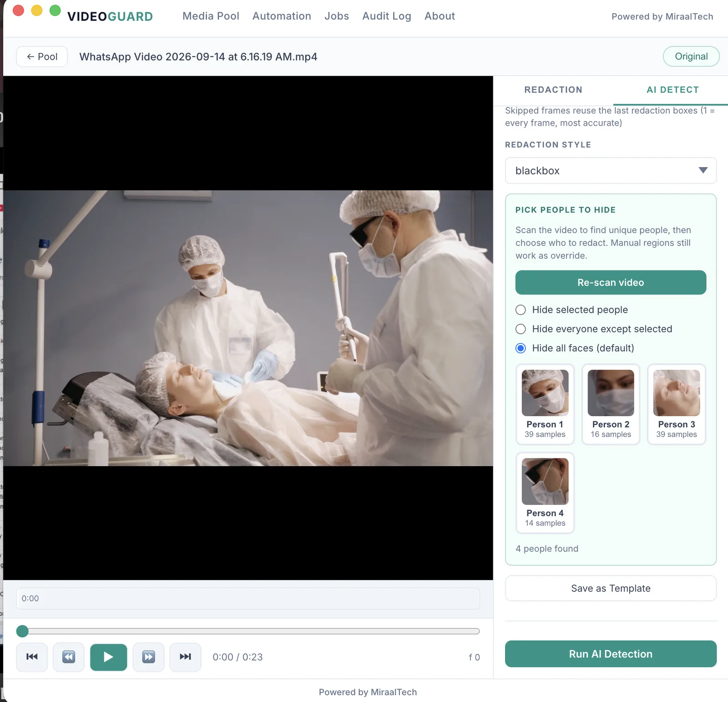Run AI Detection
The image size is (728, 702).
(x=611, y=654)
